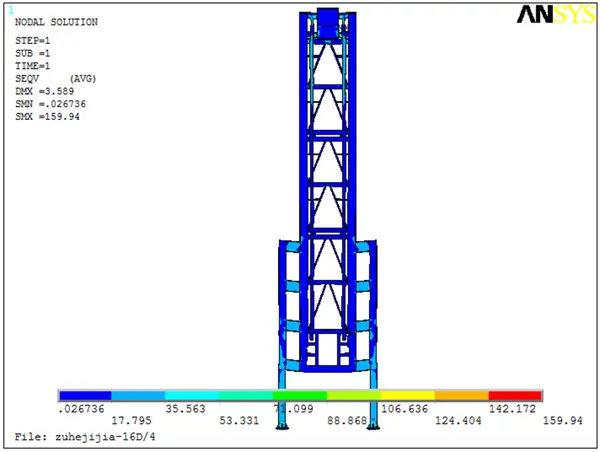Choose the cyan legend color band
This screenshot has width=600, height=452.
tap(192, 396)
